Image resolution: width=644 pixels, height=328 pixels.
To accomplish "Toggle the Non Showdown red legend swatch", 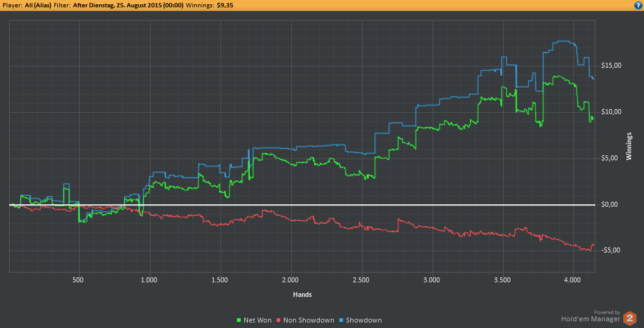I will pos(278,320).
